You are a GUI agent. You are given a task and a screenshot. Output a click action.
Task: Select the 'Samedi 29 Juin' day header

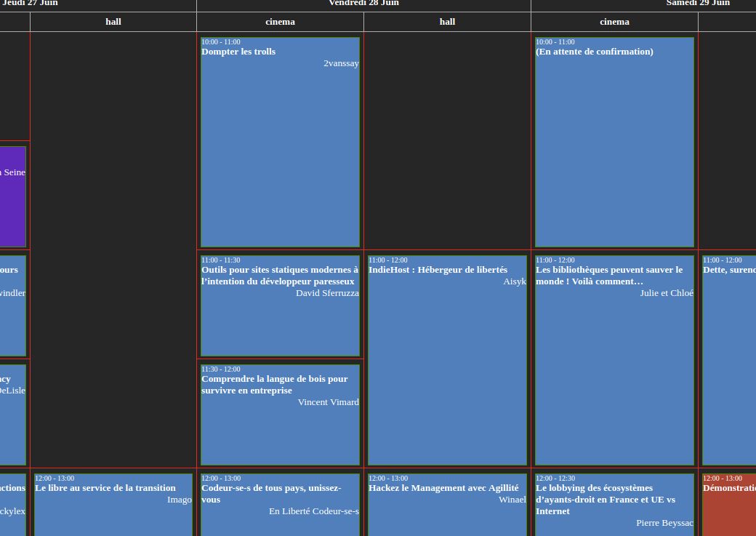(x=698, y=4)
